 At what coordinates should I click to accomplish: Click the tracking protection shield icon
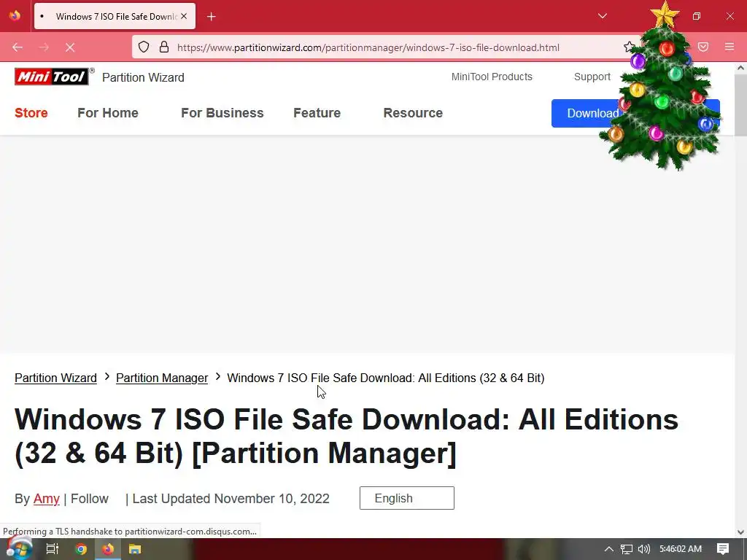tap(144, 47)
